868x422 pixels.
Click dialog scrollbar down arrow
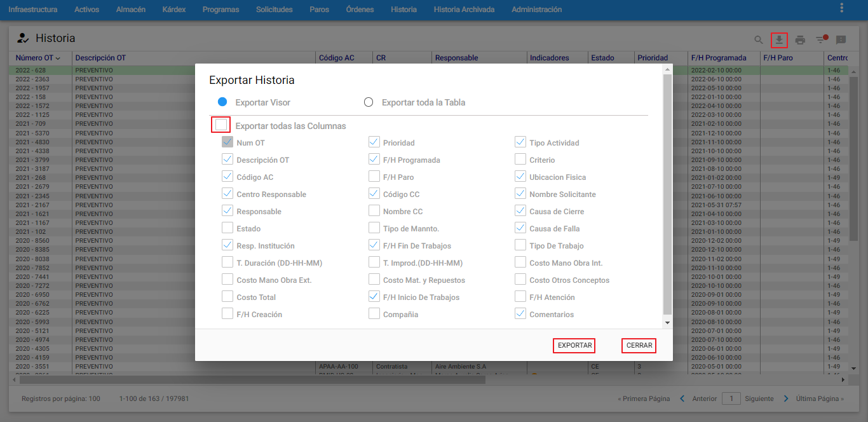[667, 323]
